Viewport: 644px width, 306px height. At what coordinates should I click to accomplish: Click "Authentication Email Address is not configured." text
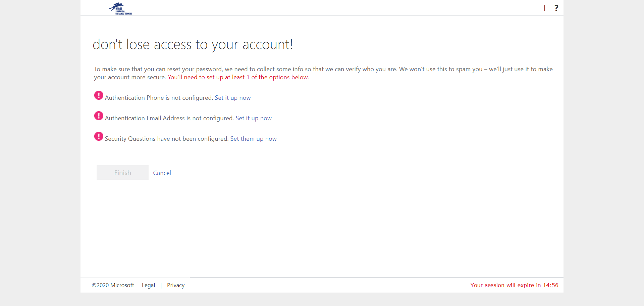point(169,118)
